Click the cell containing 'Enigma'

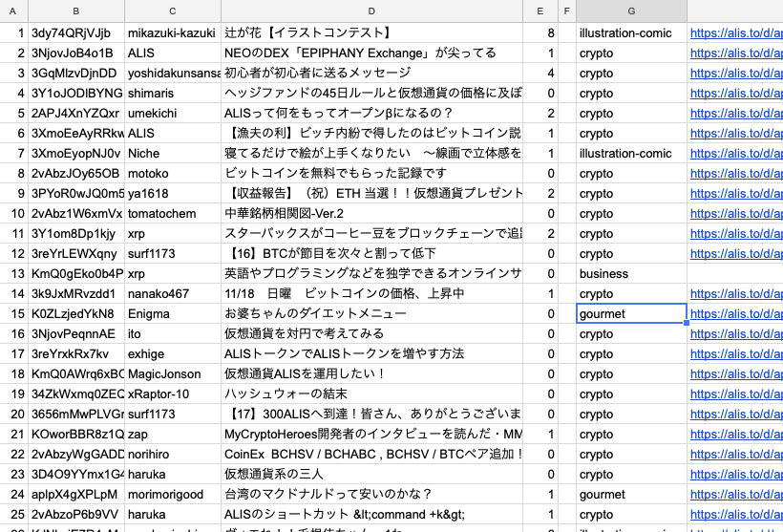(172, 313)
